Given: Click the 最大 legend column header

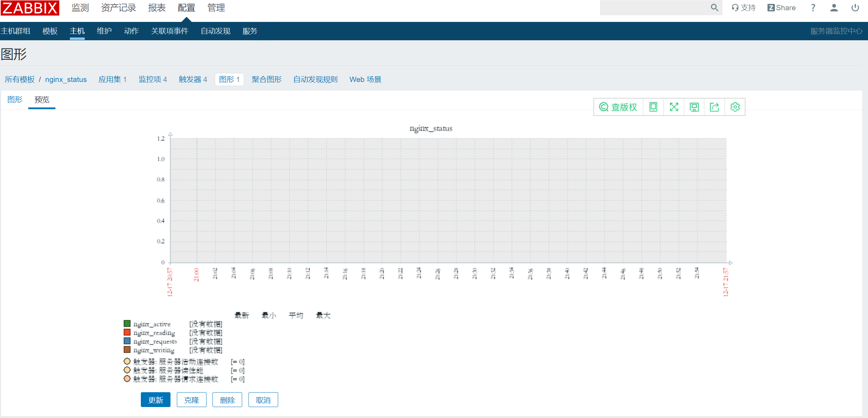Looking at the screenshot, I should click(x=323, y=315).
